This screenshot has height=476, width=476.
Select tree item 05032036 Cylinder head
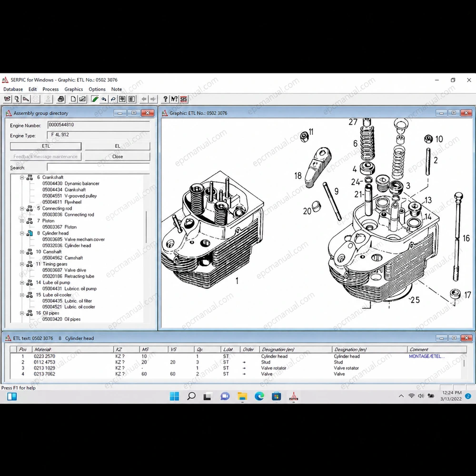[67, 246]
